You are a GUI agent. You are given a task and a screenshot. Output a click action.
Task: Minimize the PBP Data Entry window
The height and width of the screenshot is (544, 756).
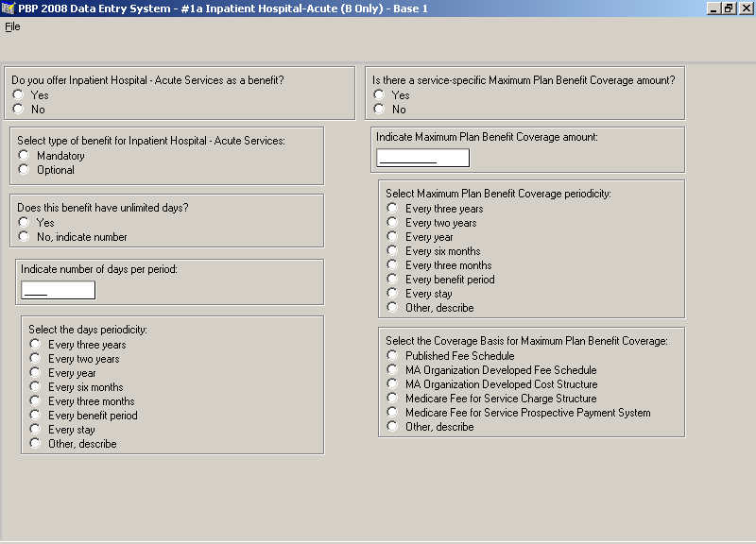(713, 8)
